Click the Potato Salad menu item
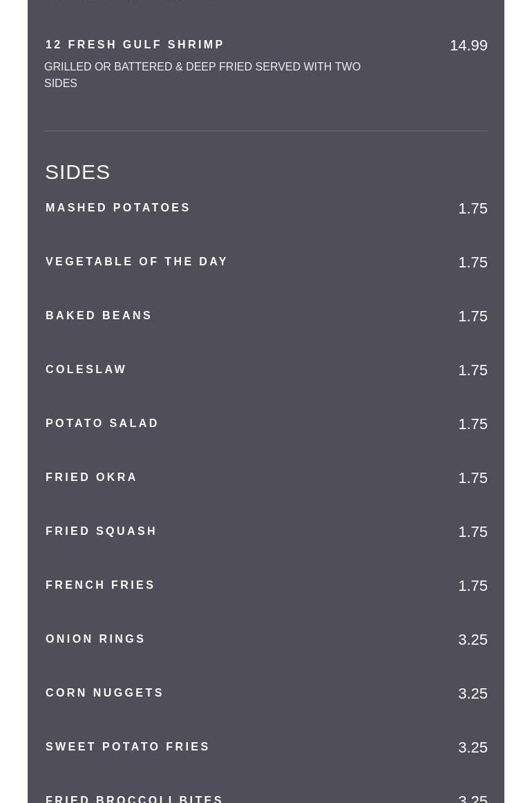 tap(102, 424)
